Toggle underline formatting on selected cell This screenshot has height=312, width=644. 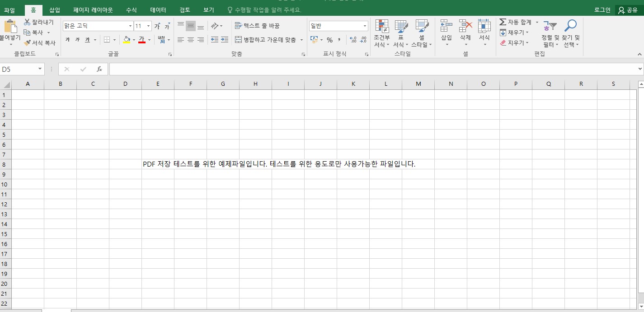(86, 40)
